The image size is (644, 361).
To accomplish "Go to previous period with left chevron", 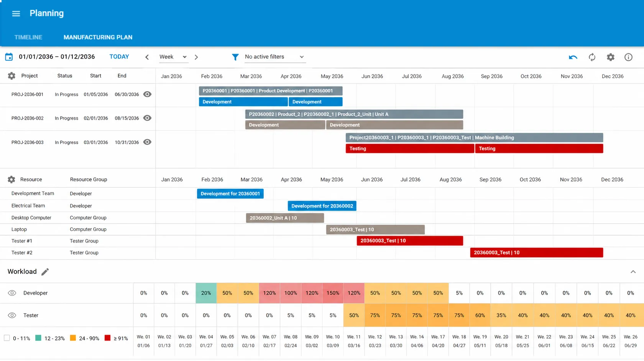I will (x=147, y=57).
